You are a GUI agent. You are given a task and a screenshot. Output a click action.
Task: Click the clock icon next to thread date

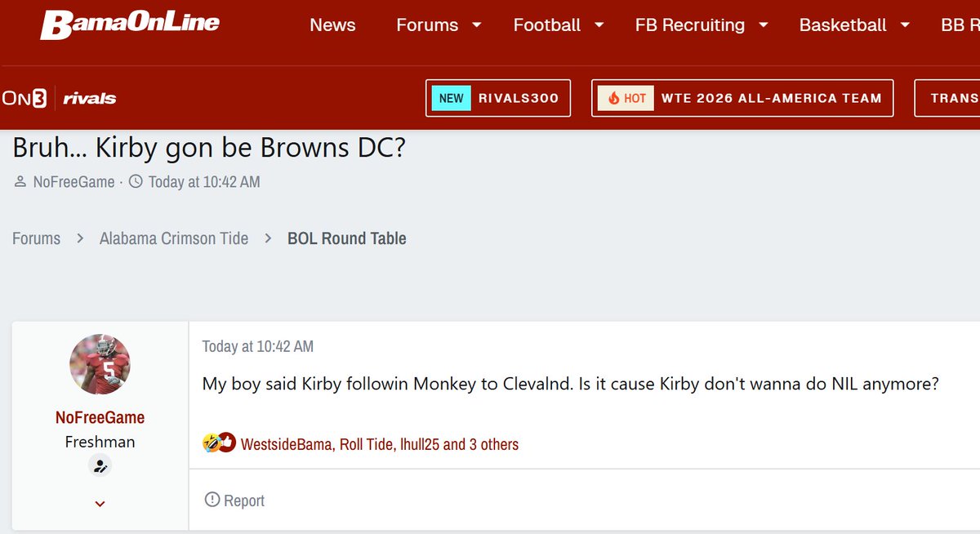pyautogui.click(x=136, y=181)
